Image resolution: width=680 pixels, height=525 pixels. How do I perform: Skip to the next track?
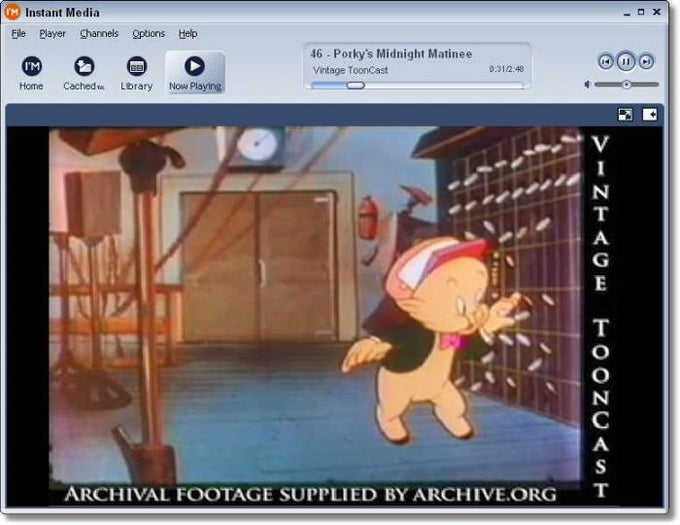[x=646, y=62]
